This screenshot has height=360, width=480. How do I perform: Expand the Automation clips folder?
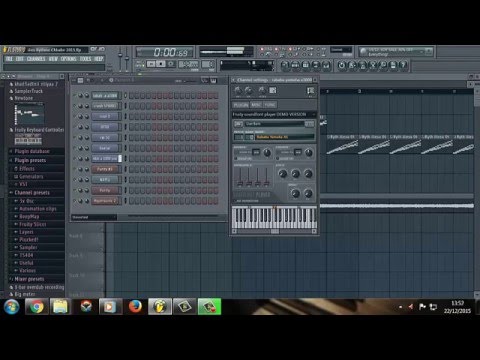[38, 209]
